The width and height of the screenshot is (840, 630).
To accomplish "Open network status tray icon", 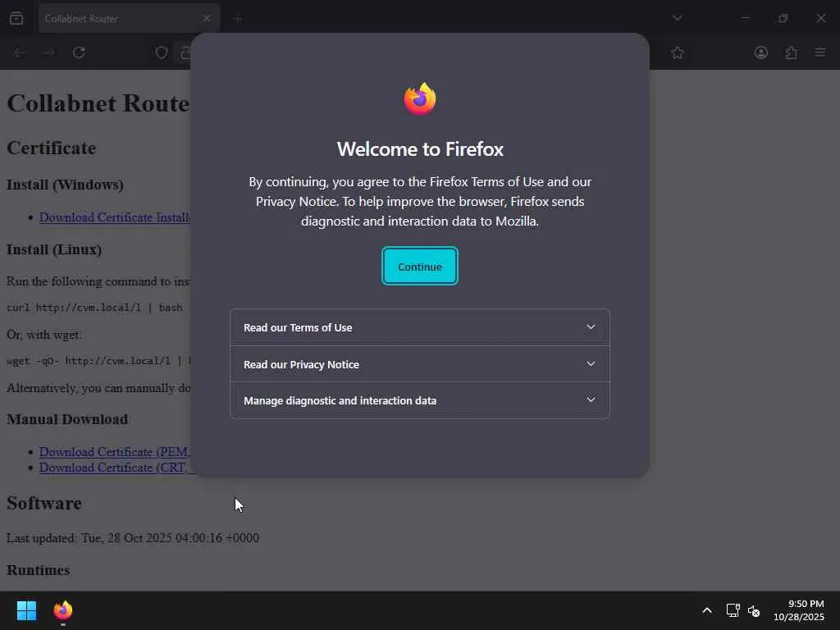I will coord(733,610).
